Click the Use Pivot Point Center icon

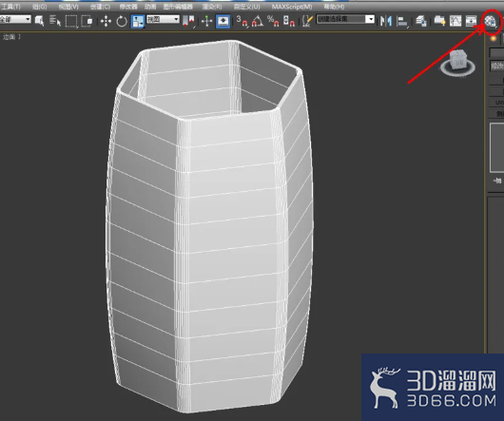tap(188, 21)
